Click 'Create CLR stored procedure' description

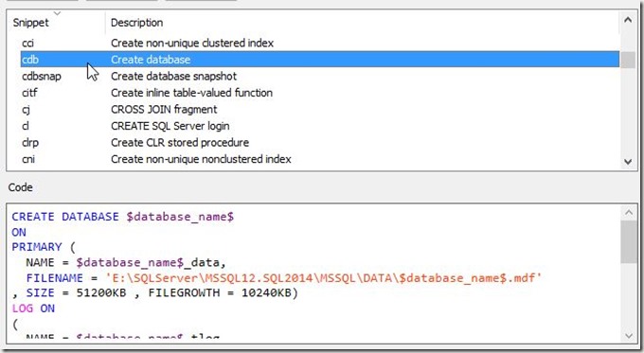[180, 143]
